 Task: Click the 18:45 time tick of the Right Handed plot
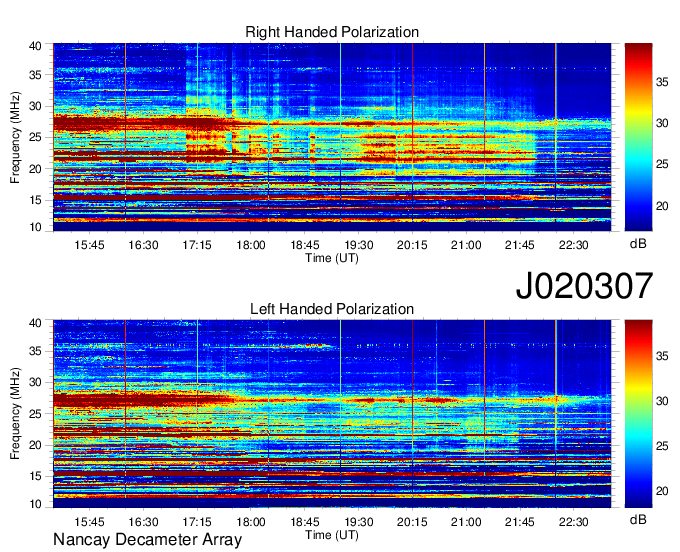(305, 245)
